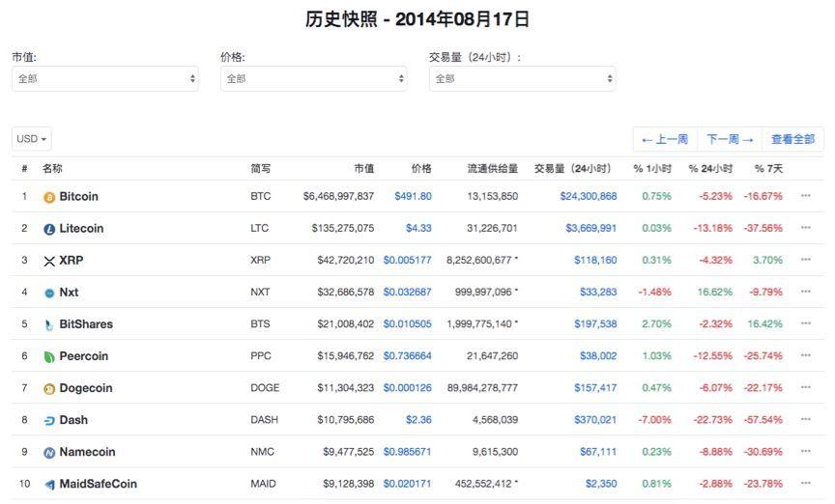Click Litecoin volume $3,669,991

591,228
